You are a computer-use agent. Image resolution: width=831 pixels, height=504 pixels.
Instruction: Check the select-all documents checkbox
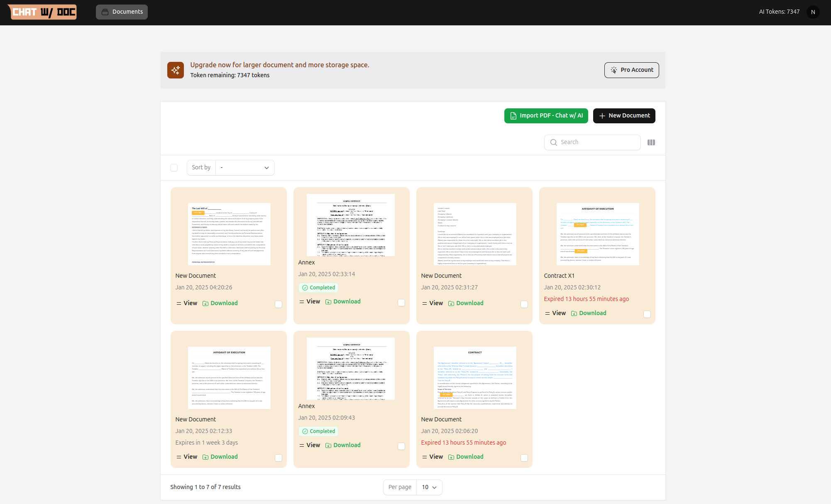174,168
